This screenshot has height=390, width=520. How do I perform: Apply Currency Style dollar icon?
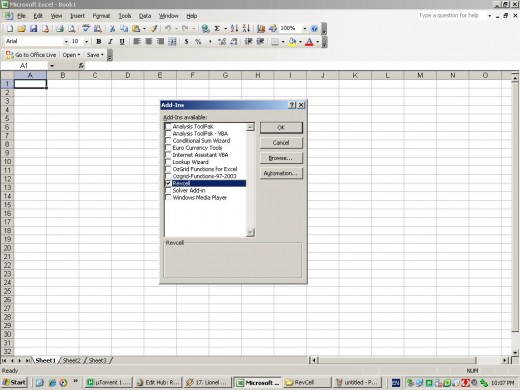click(x=186, y=42)
